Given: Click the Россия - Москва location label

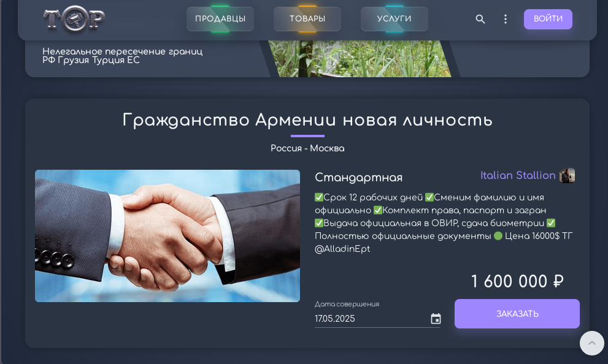Looking at the screenshot, I should pos(307,148).
